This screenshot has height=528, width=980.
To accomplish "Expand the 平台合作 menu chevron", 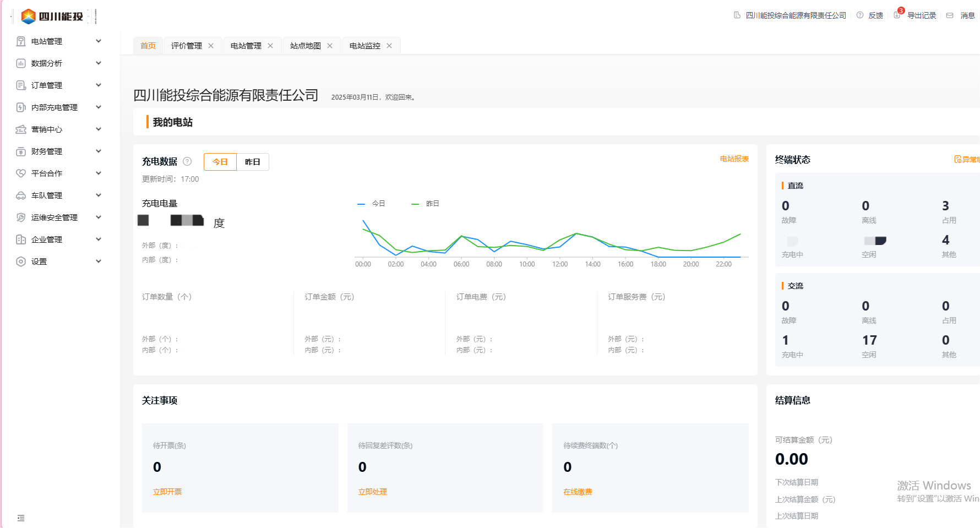I will (99, 173).
